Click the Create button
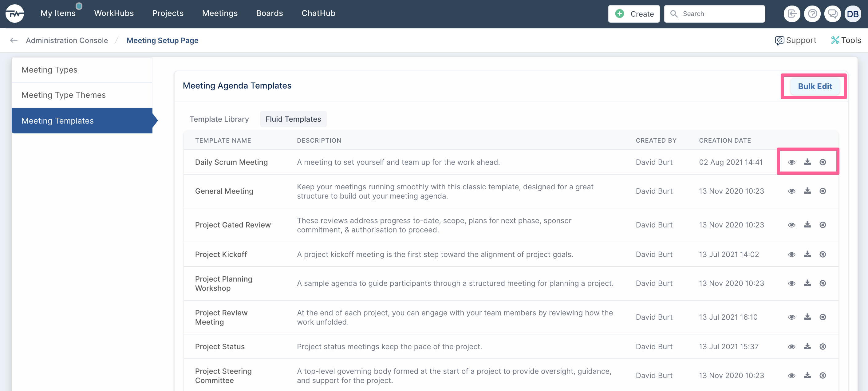This screenshot has width=868, height=391. [634, 14]
